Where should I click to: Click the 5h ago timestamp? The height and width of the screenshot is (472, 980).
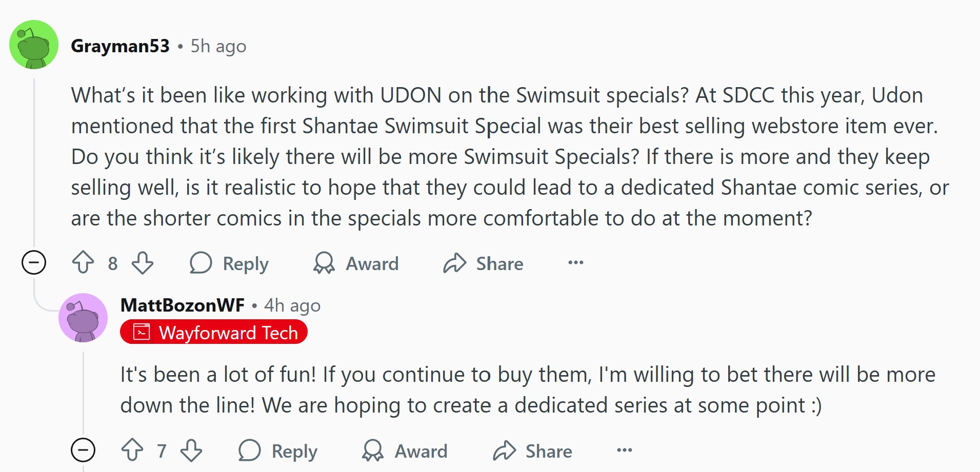[218, 46]
